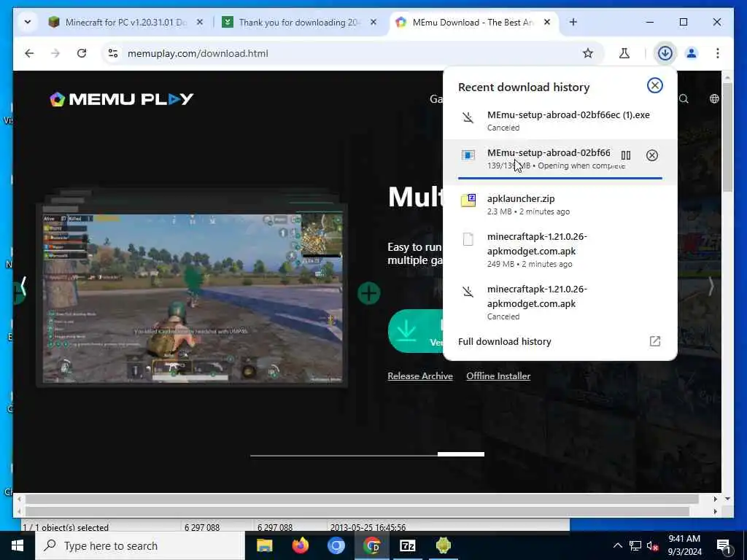This screenshot has height=560, width=747.
Task: View site information icon
Action: coord(113,53)
